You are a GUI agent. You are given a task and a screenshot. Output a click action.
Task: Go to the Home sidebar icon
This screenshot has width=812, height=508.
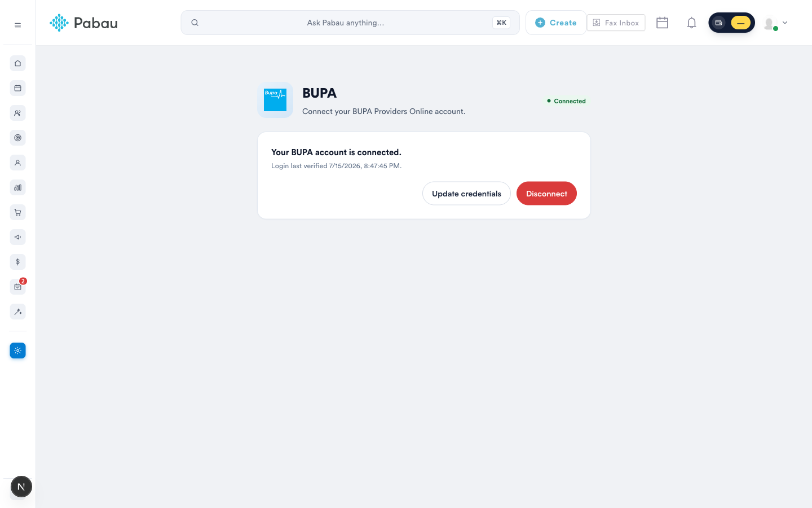coord(17,63)
